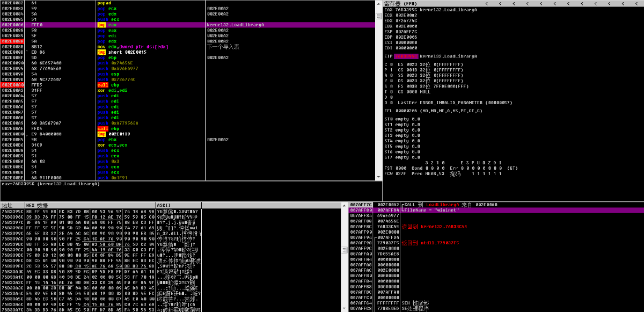Screen dimensions: 644x312
Task: Click the 下一个导入表 comment
Action: (223, 47)
